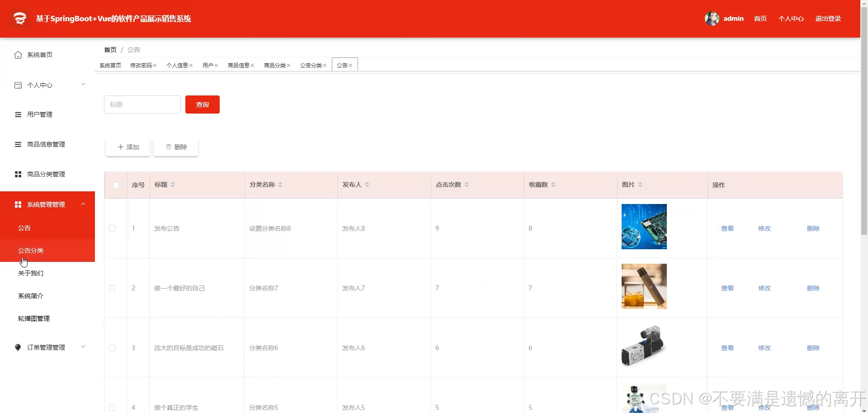The width and height of the screenshot is (868, 413).
Task: Click the 个人中心 sidebar card icon
Action: click(x=18, y=85)
